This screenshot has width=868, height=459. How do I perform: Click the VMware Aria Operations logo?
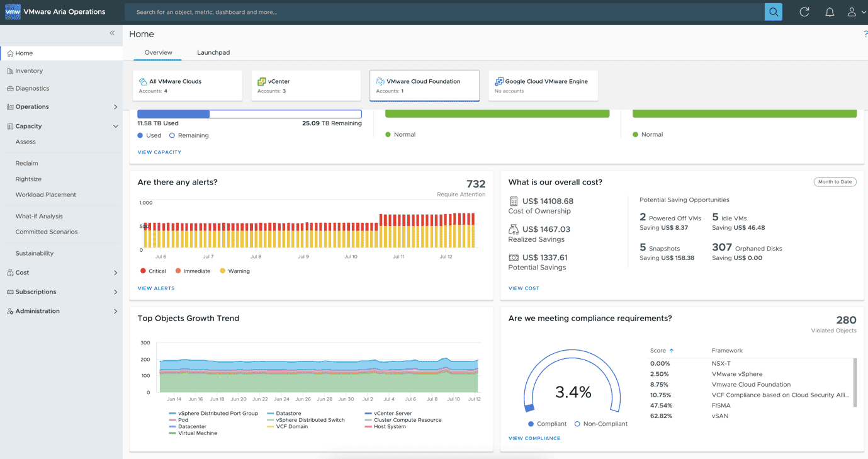(13, 12)
